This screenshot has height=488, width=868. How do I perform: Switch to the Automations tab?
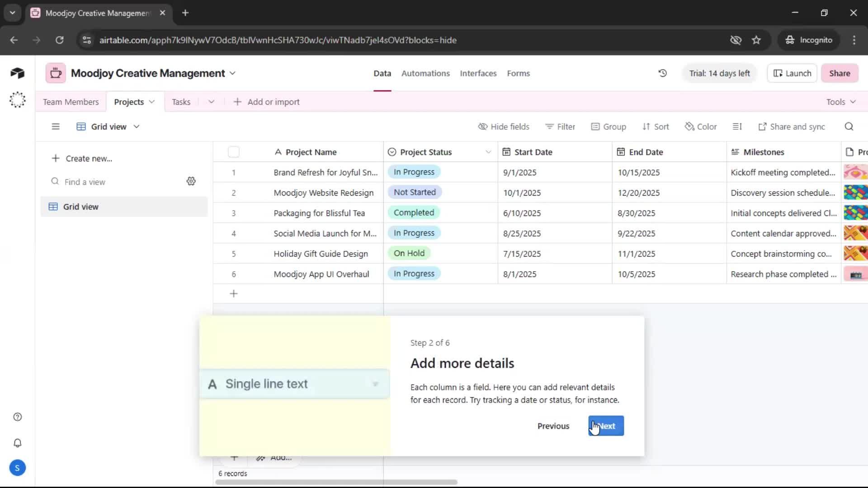point(425,73)
